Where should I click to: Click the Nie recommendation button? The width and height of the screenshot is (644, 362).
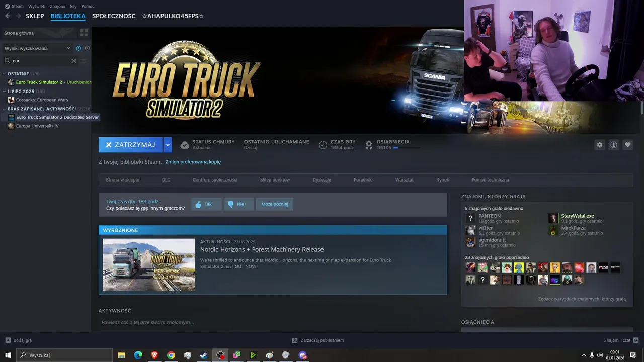238,204
